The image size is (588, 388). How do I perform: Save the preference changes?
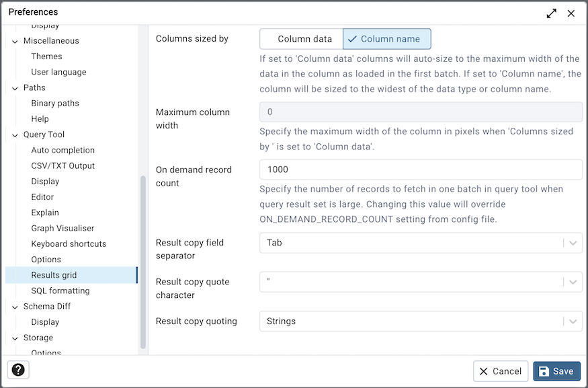click(x=556, y=371)
